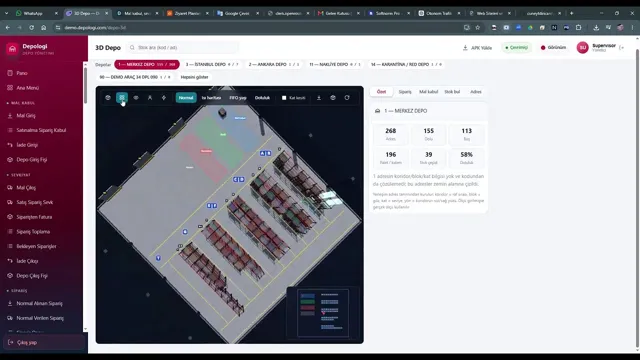Open a new browser tab
This screenshot has height=360, width=640.
571,13
